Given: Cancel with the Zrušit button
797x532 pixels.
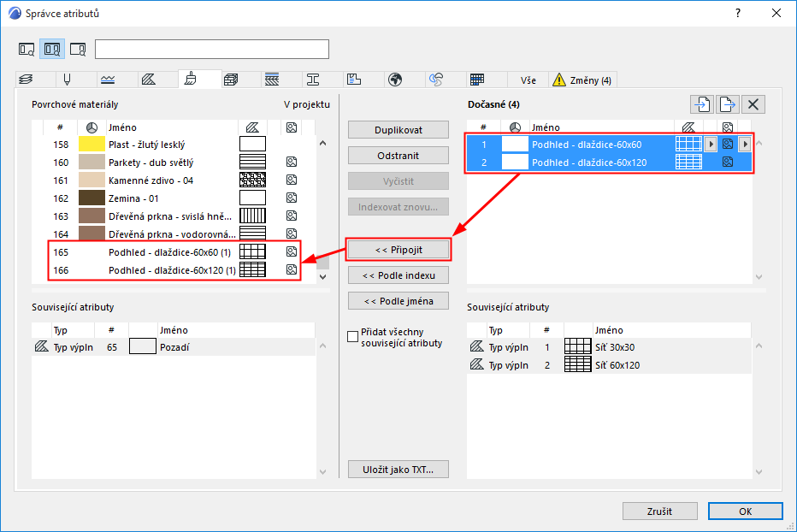Looking at the screenshot, I should pos(660,511).
